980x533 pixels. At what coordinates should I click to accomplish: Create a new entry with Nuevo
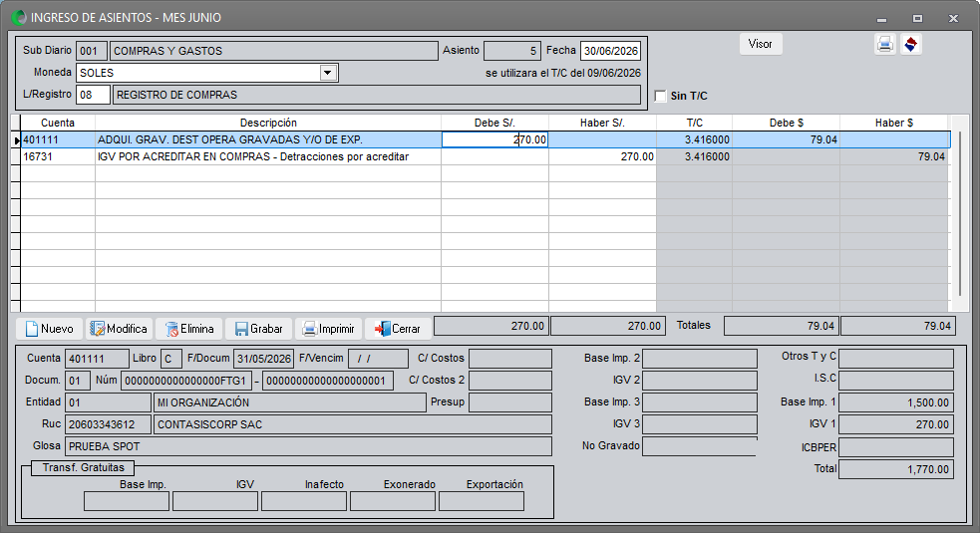[x=50, y=329]
